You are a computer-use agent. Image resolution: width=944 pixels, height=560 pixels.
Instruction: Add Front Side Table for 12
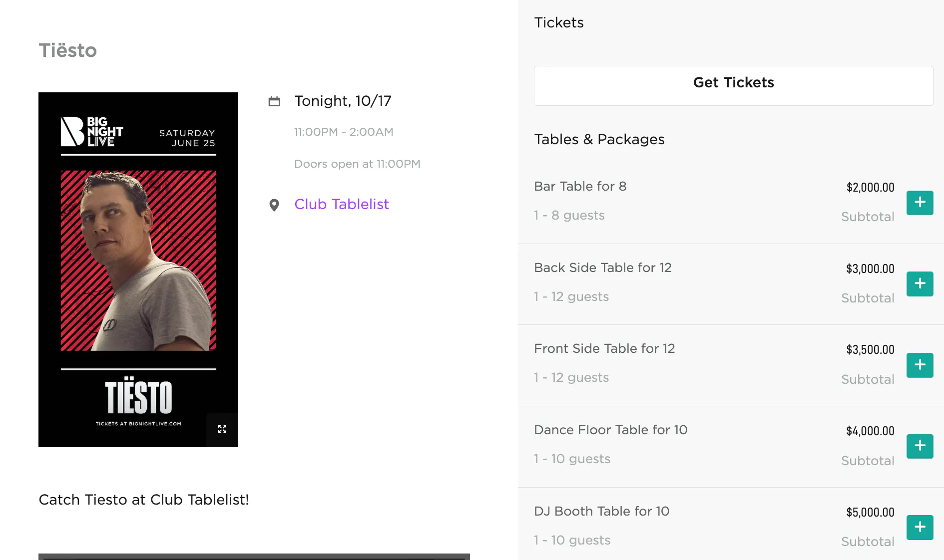click(920, 365)
